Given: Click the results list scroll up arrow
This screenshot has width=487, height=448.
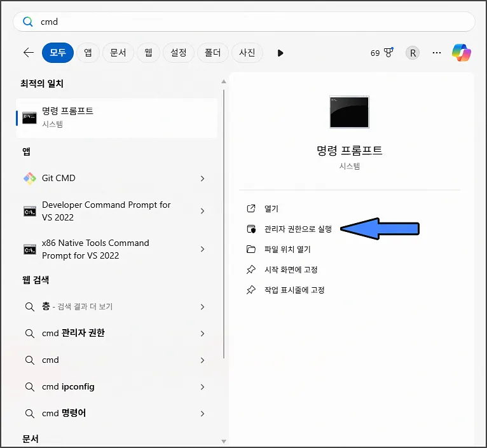Looking at the screenshot, I should pos(224,81).
